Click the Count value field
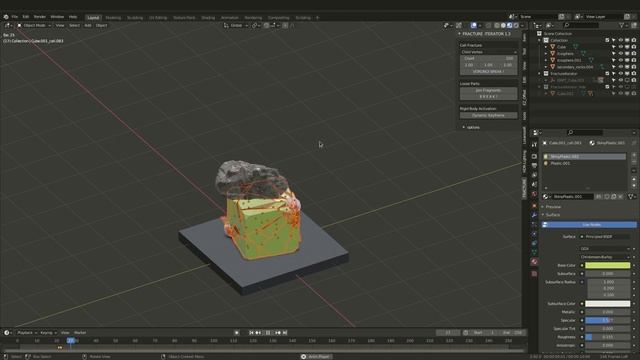Image resolution: width=640 pixels, height=360 pixels. pyautogui.click(x=489, y=58)
